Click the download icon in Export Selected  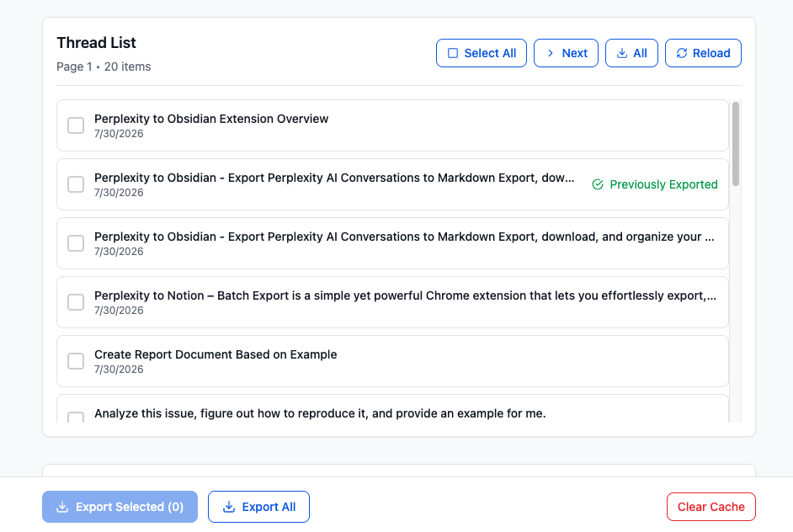(x=62, y=507)
